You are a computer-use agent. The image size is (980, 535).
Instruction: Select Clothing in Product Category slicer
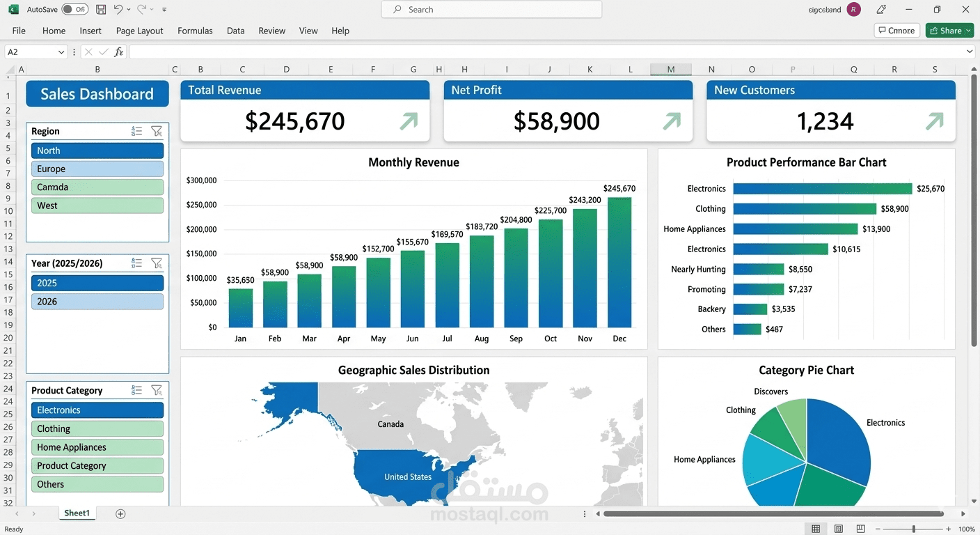(x=97, y=428)
